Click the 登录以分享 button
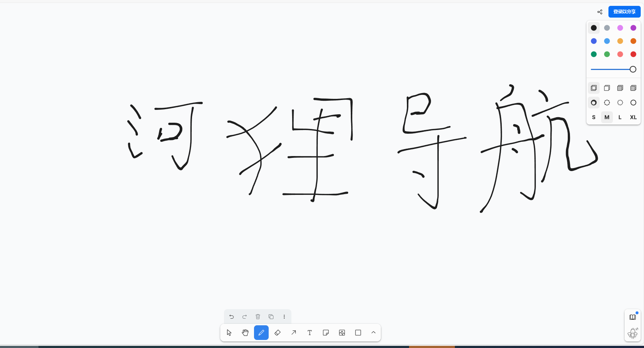Viewport: 644px width, 348px height. coord(624,11)
